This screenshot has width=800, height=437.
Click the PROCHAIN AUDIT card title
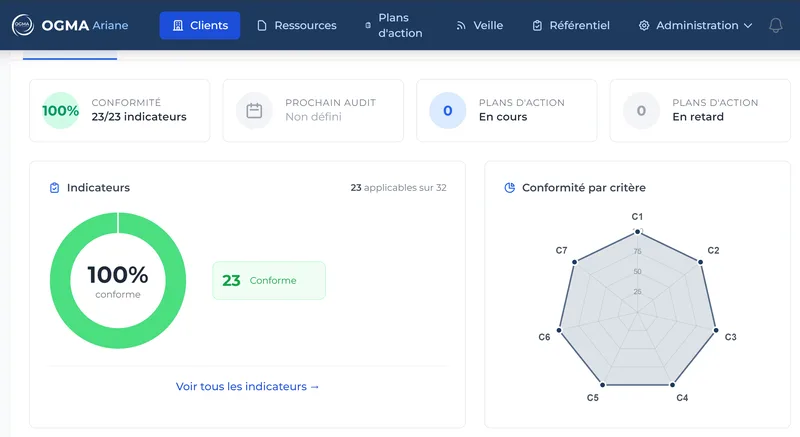(331, 102)
